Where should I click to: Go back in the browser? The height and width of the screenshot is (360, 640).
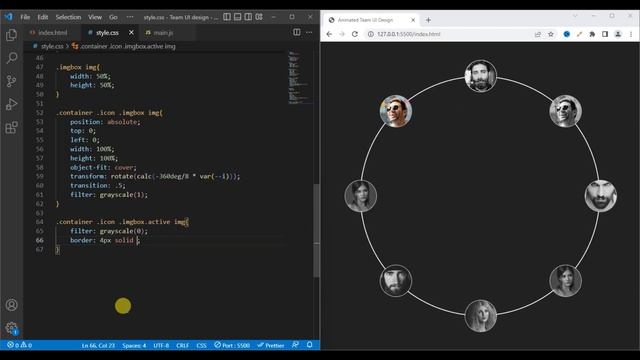[x=329, y=34]
